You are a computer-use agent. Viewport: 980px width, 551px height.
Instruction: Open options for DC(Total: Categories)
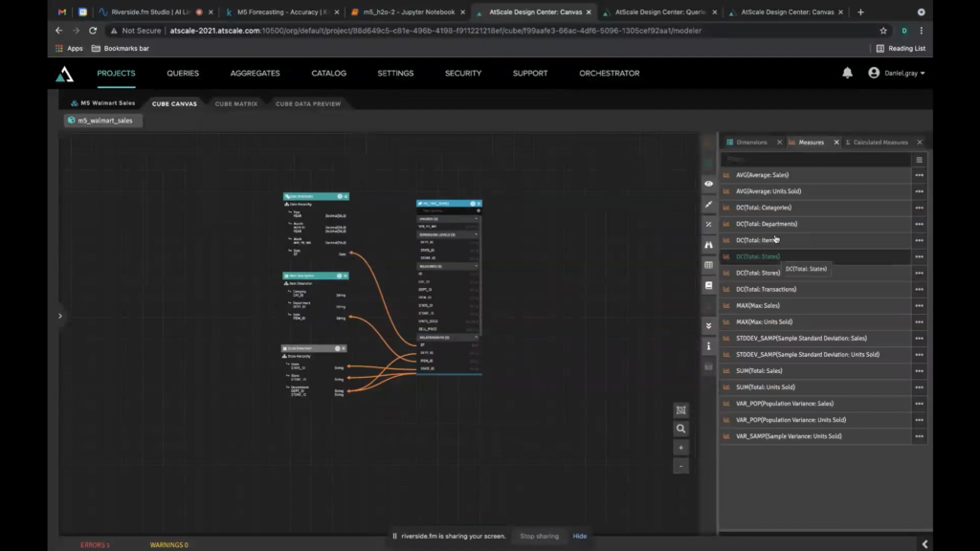(919, 208)
